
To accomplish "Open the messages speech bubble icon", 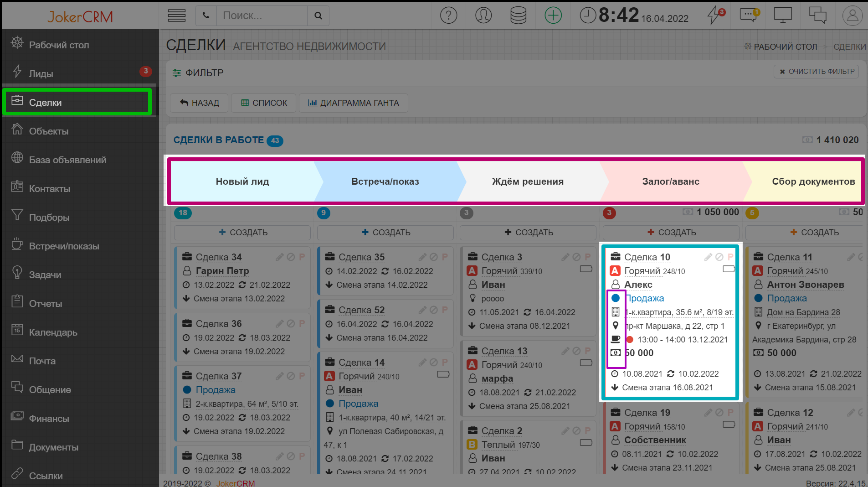I will click(749, 16).
